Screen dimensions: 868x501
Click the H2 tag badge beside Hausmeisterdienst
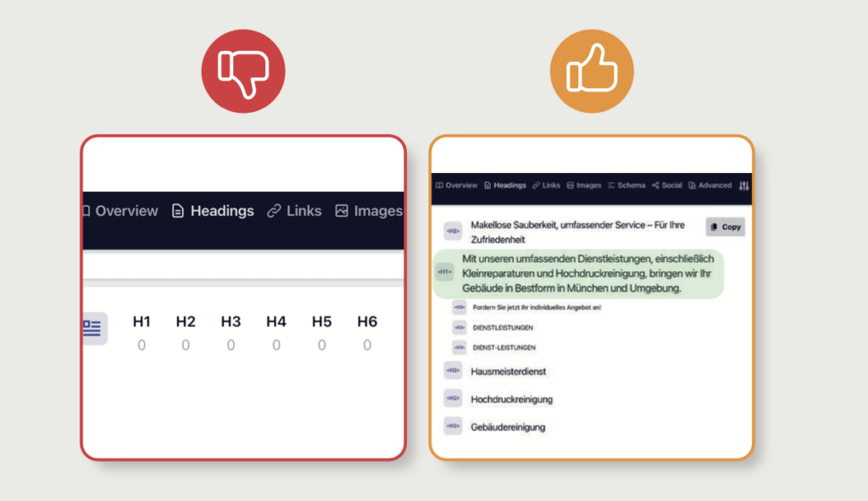click(x=453, y=370)
